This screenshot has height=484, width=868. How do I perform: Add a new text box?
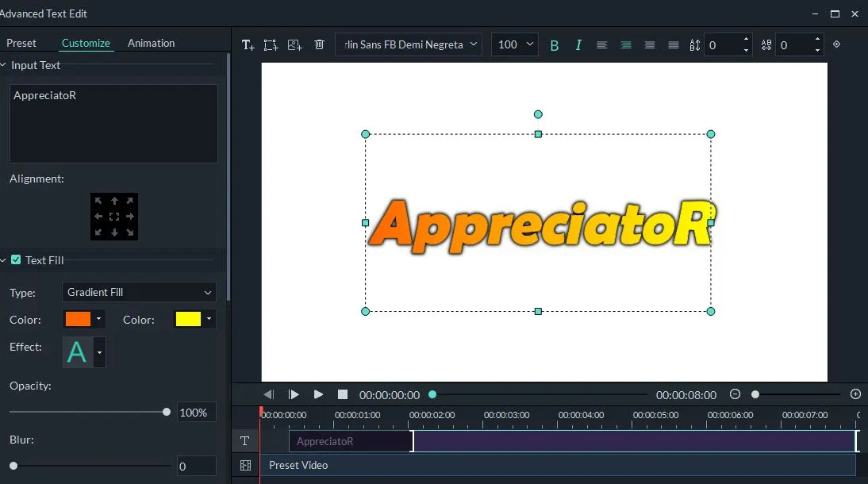pyautogui.click(x=248, y=45)
